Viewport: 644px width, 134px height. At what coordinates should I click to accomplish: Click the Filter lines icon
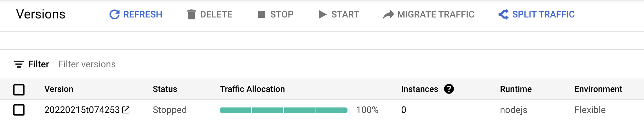pyautogui.click(x=19, y=64)
